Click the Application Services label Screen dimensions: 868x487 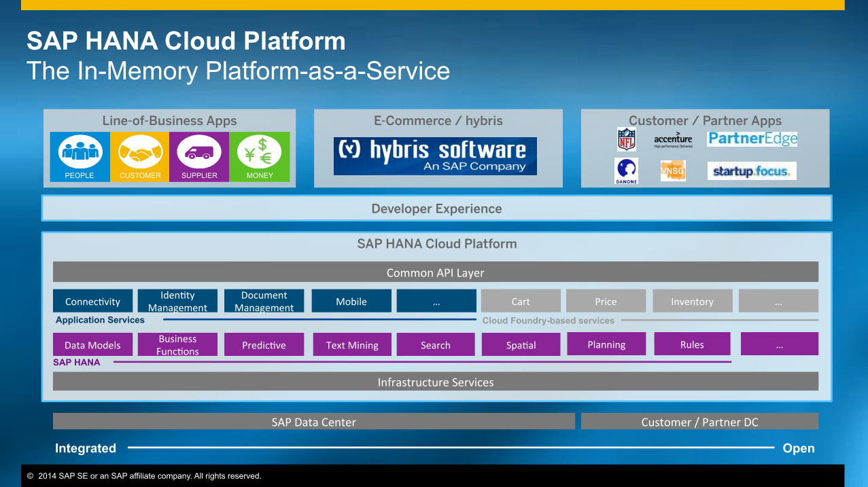click(x=100, y=320)
